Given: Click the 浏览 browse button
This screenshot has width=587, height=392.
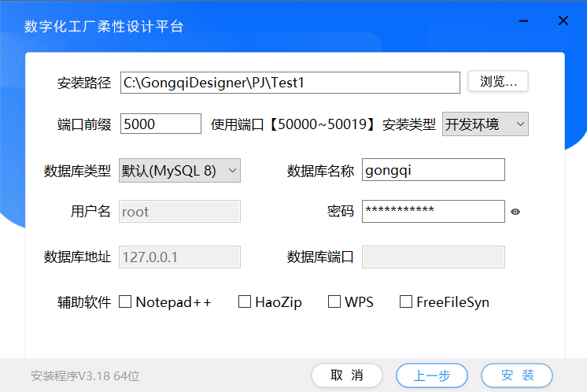Looking at the screenshot, I should 497,82.
